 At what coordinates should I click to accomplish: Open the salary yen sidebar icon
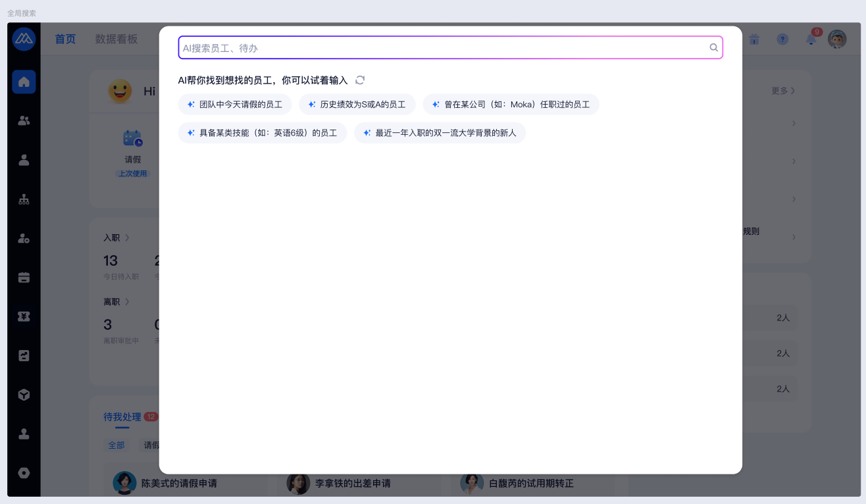(x=24, y=316)
